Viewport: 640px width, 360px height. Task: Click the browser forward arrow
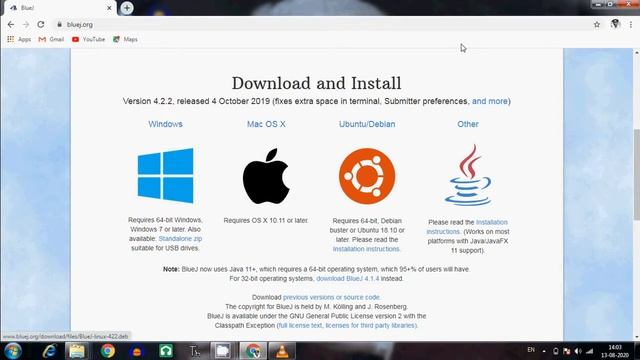pyautogui.click(x=26, y=24)
